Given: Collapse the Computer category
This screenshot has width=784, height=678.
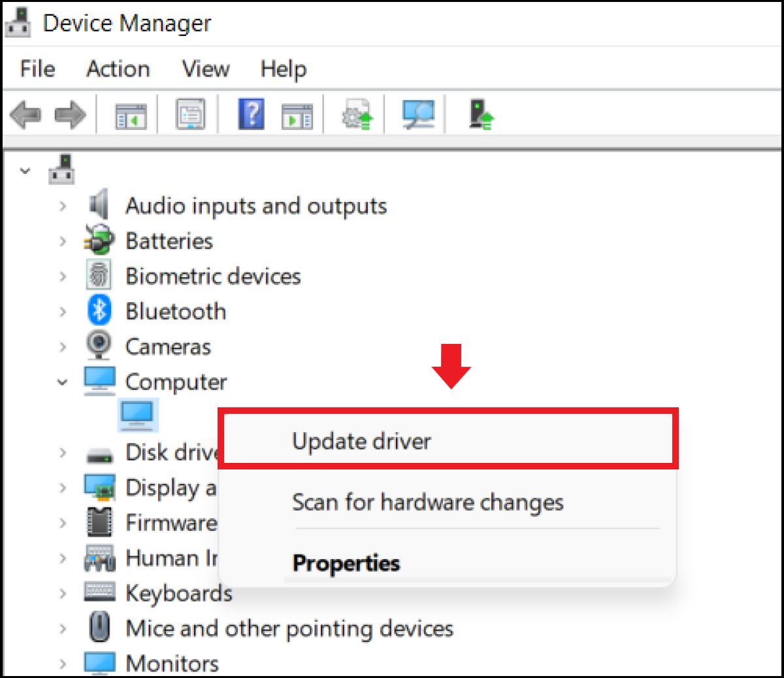Looking at the screenshot, I should [x=63, y=382].
